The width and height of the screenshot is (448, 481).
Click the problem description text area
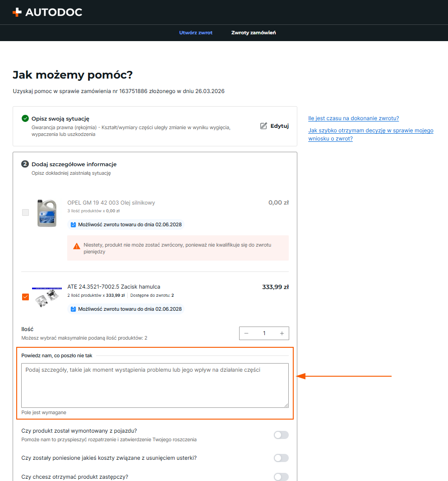pyautogui.click(x=155, y=386)
